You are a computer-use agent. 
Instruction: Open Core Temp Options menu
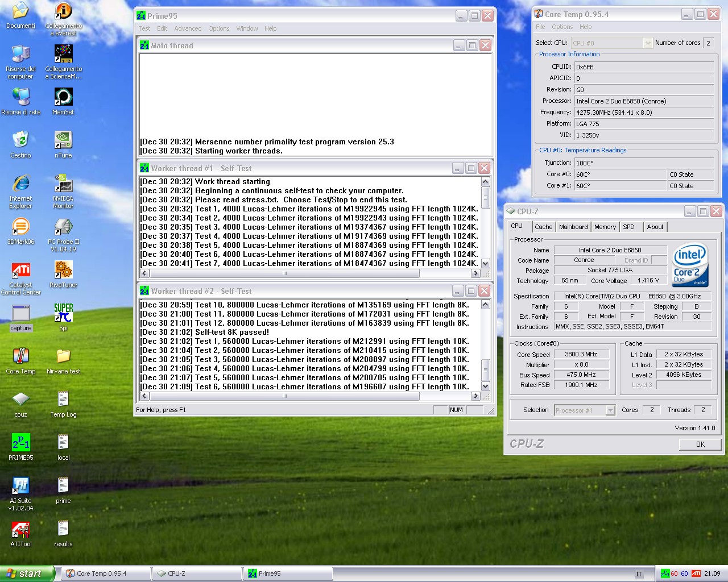[562, 27]
